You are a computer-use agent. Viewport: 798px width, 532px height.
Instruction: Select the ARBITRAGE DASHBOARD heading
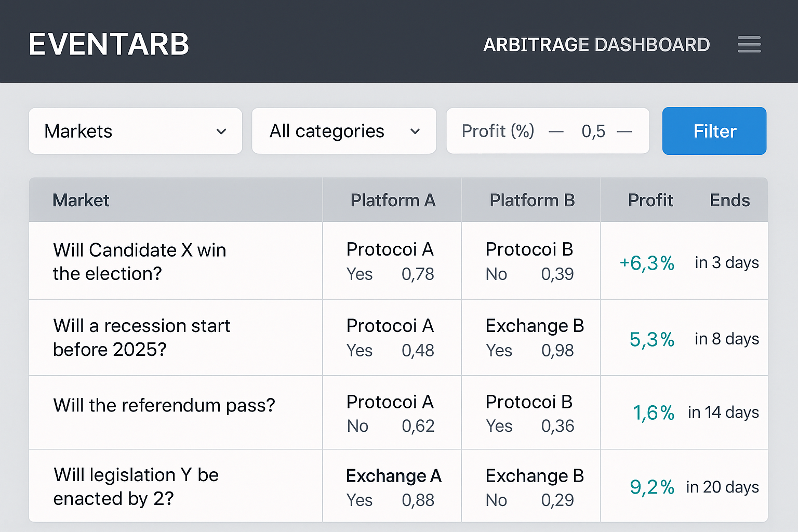597,45
